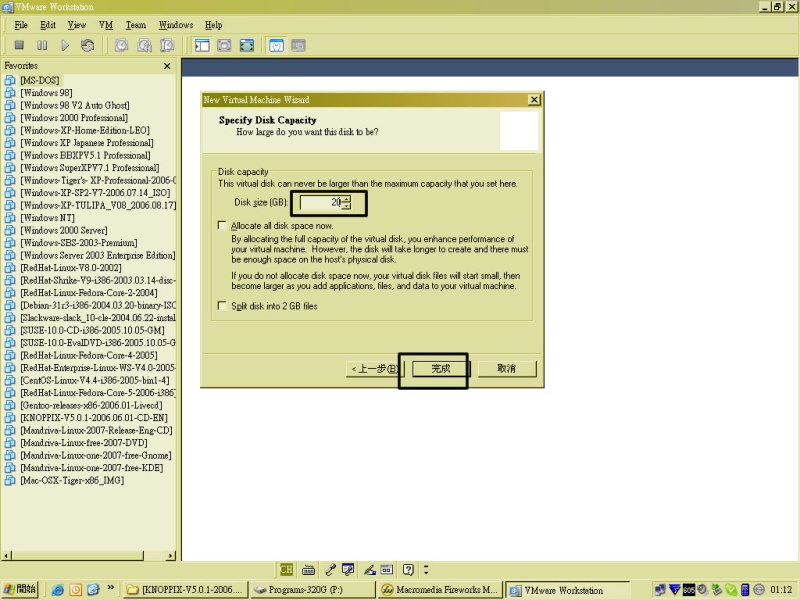Open the Team menu
The image size is (800, 600).
[136, 24]
